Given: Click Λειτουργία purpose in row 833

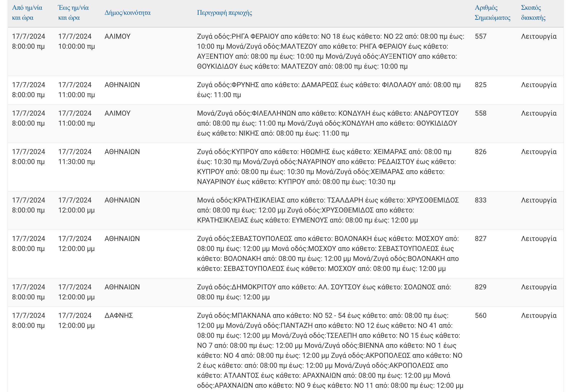Looking at the screenshot, I should coord(539,200).
